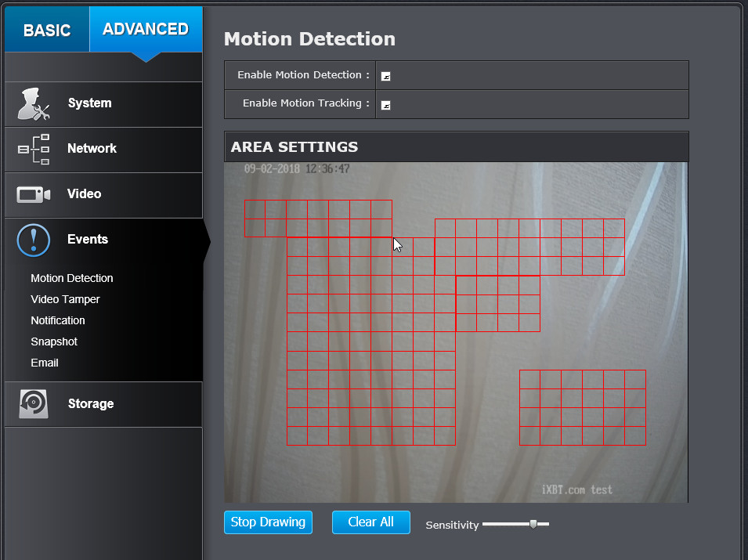Open the Notification settings page

(58, 320)
